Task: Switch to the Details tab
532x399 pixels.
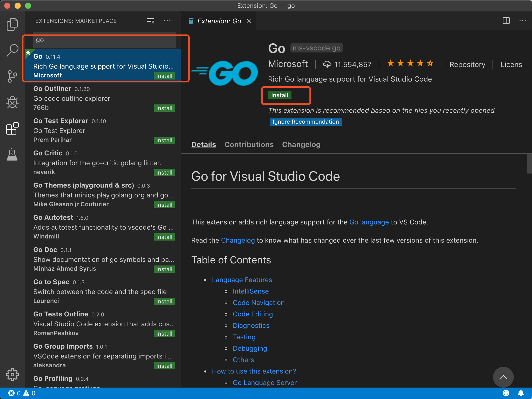Action: [204, 144]
